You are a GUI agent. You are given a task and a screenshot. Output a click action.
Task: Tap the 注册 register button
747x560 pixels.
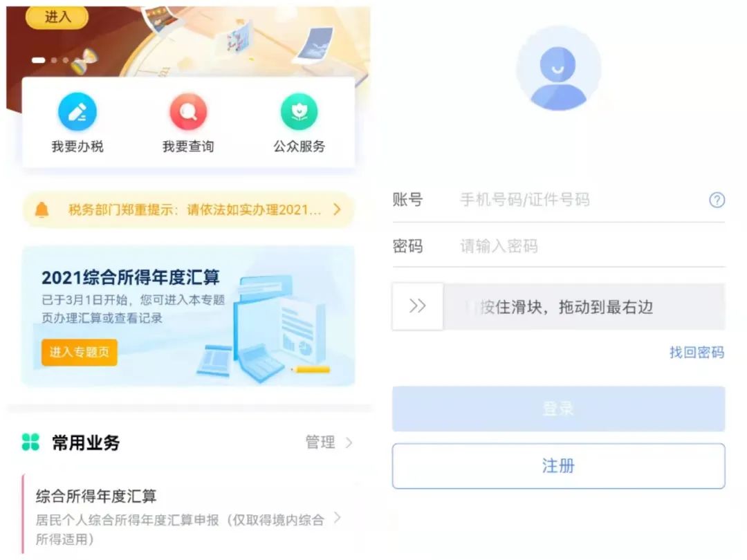click(x=558, y=466)
